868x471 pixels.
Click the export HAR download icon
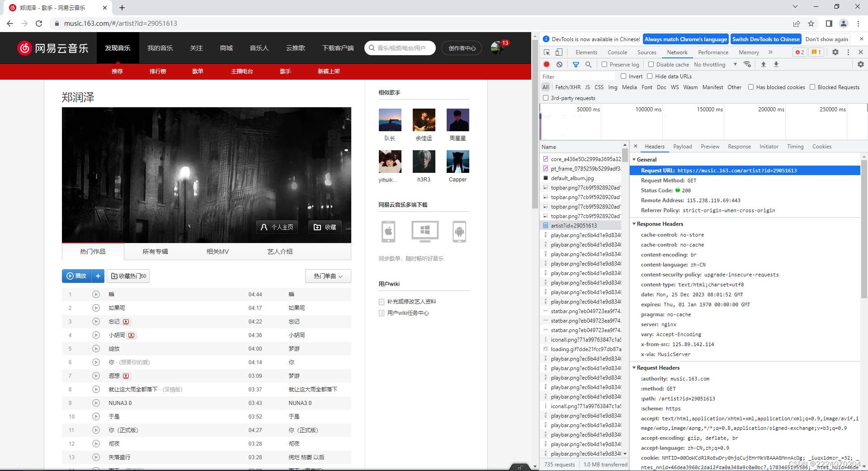click(x=776, y=64)
